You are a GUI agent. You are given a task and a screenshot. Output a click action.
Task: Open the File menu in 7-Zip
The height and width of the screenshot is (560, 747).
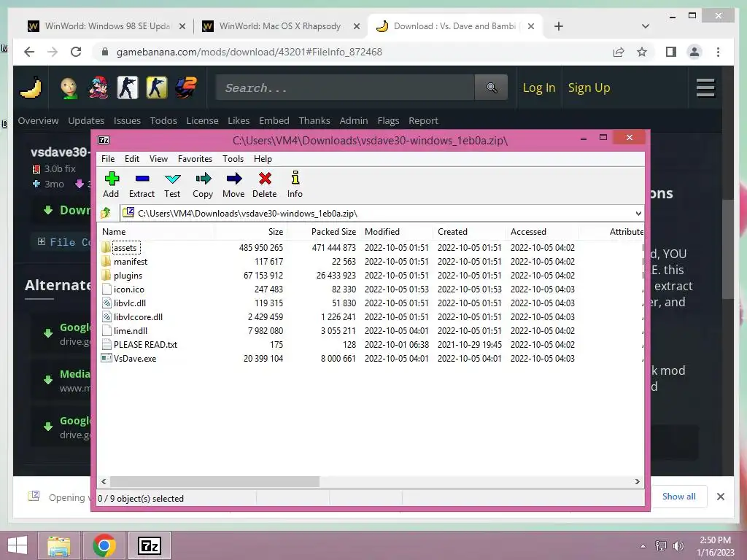[108, 158]
